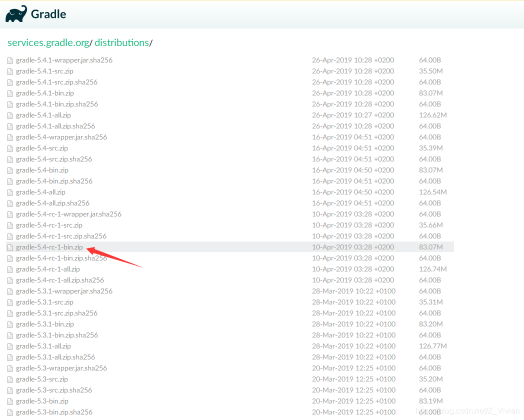Select the 83.20M size of gradle-5.3.1-bin.zip
This screenshot has height=420, width=524.
431,324
